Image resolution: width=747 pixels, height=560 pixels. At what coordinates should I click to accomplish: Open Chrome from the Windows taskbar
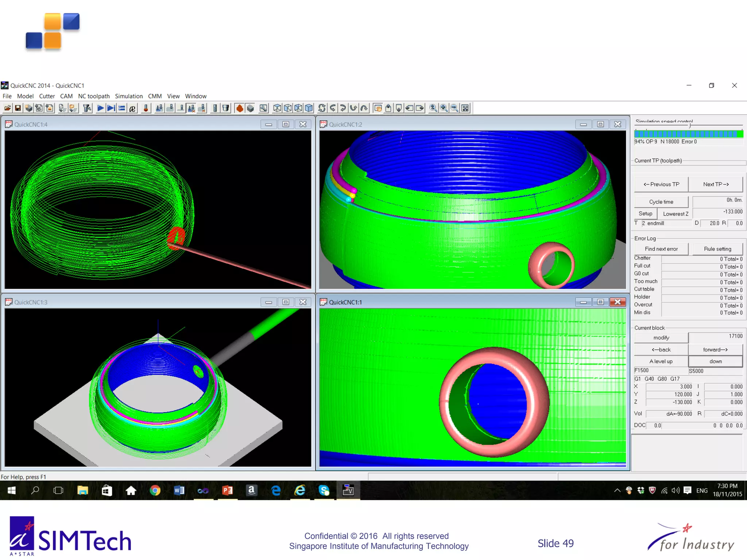pyautogui.click(x=155, y=490)
